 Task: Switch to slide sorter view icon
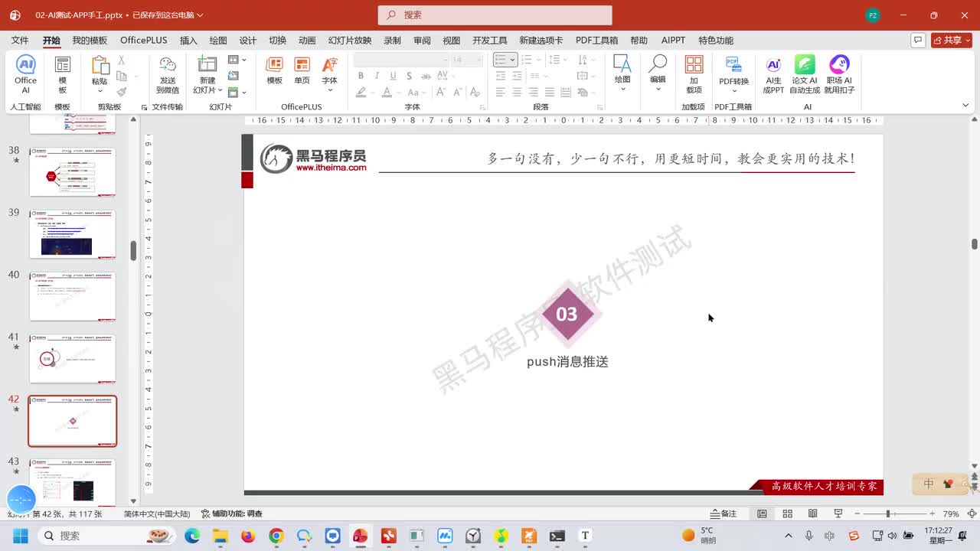[788, 514]
